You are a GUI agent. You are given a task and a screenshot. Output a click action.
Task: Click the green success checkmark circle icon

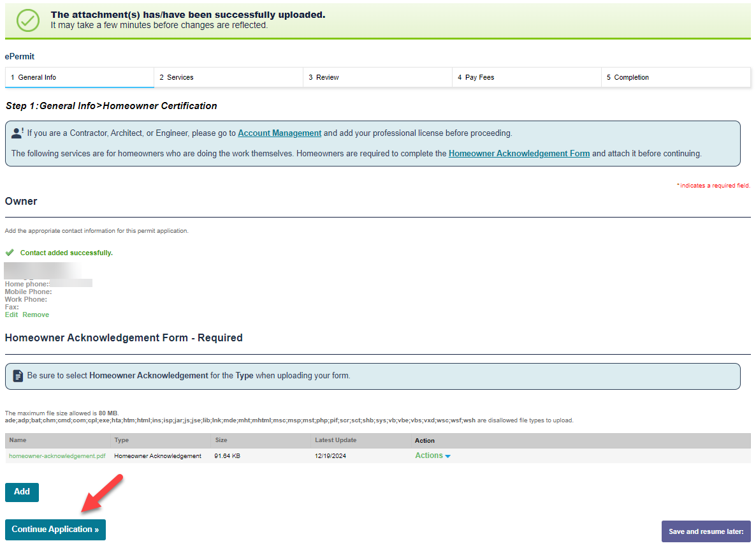[28, 20]
